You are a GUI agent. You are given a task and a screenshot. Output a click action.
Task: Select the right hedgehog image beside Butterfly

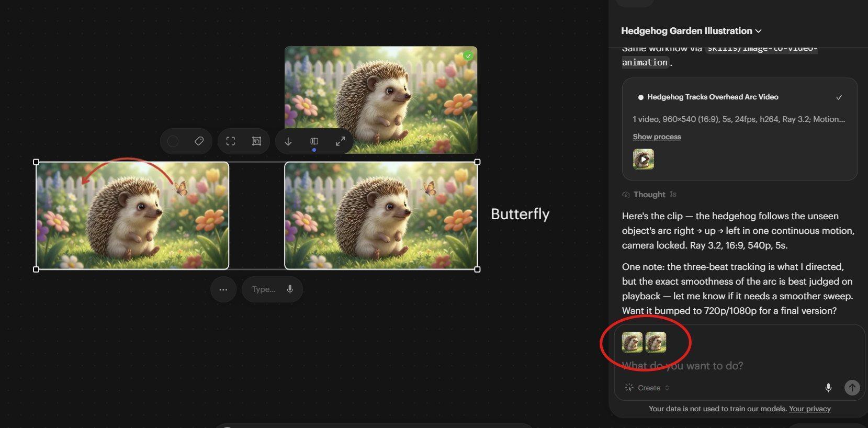tap(381, 216)
